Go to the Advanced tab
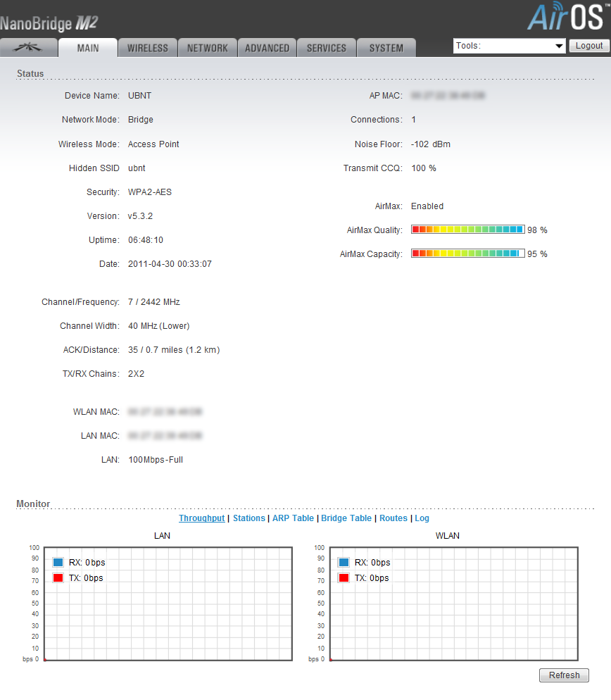 coord(267,48)
